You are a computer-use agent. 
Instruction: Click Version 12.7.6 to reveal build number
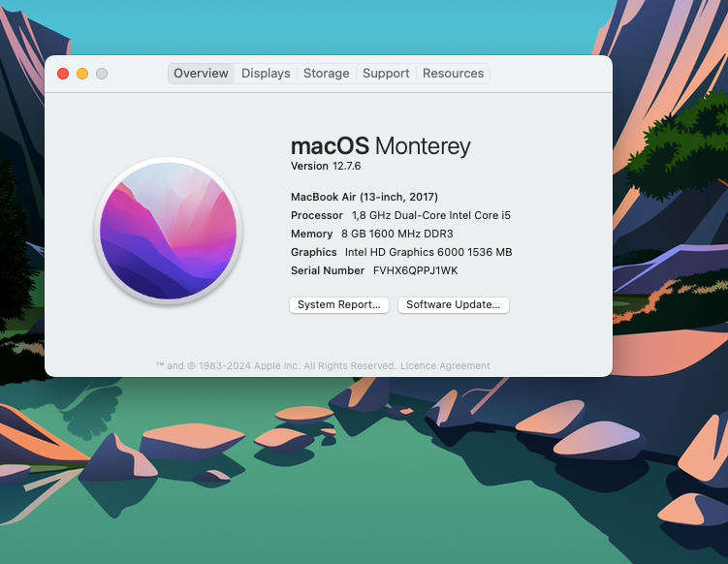click(x=326, y=166)
